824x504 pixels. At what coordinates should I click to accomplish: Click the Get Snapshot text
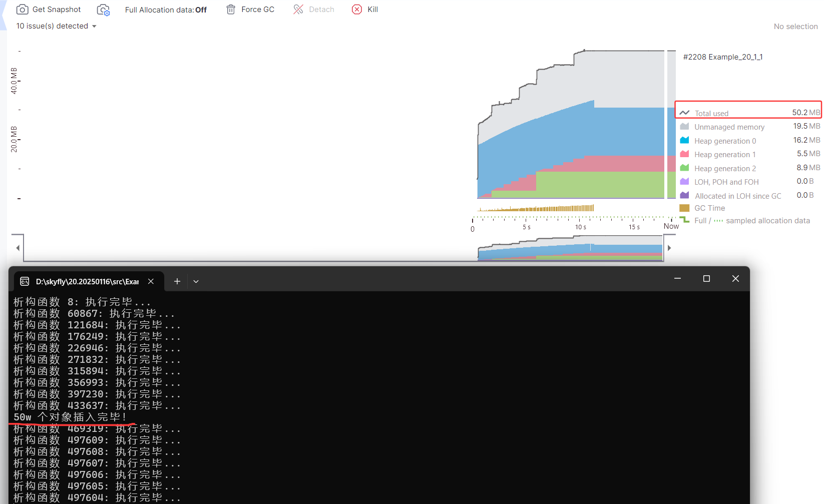click(x=57, y=10)
